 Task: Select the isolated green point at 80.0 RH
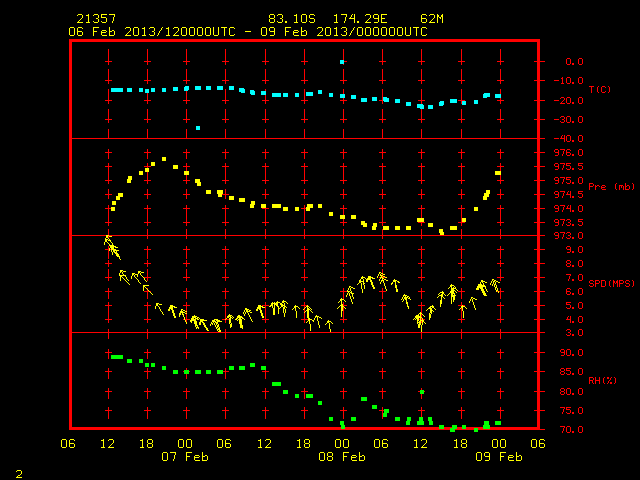[x=422, y=392]
